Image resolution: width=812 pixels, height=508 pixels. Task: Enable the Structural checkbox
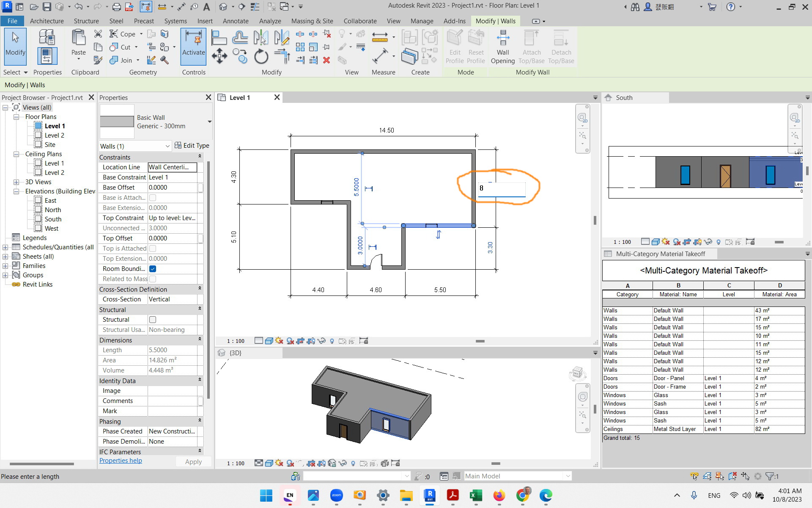[153, 319]
